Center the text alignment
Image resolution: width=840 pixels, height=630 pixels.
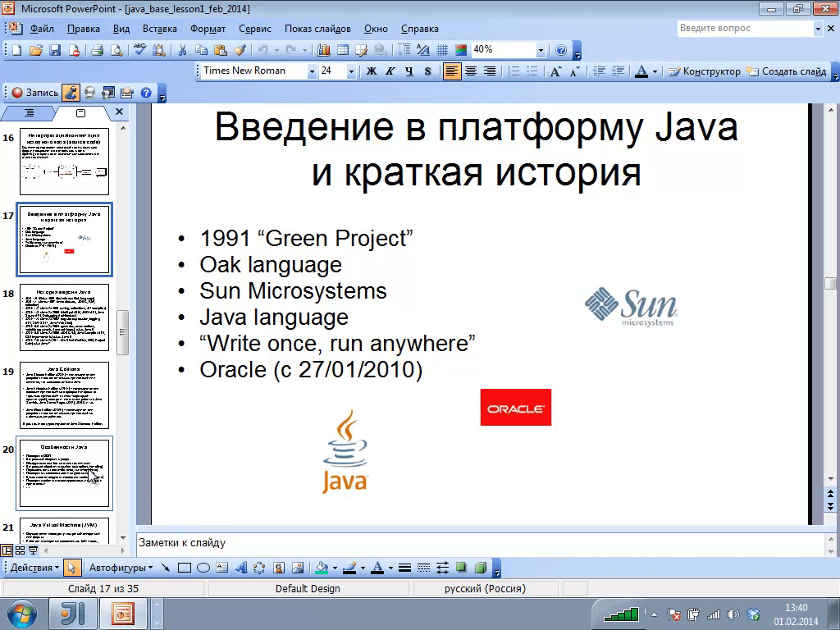pyautogui.click(x=470, y=71)
